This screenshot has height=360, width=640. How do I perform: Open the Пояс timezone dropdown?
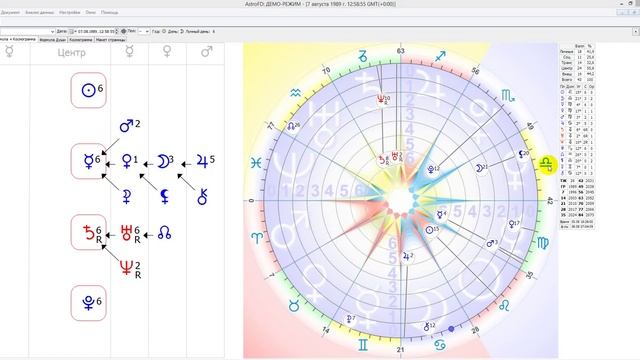[144, 31]
